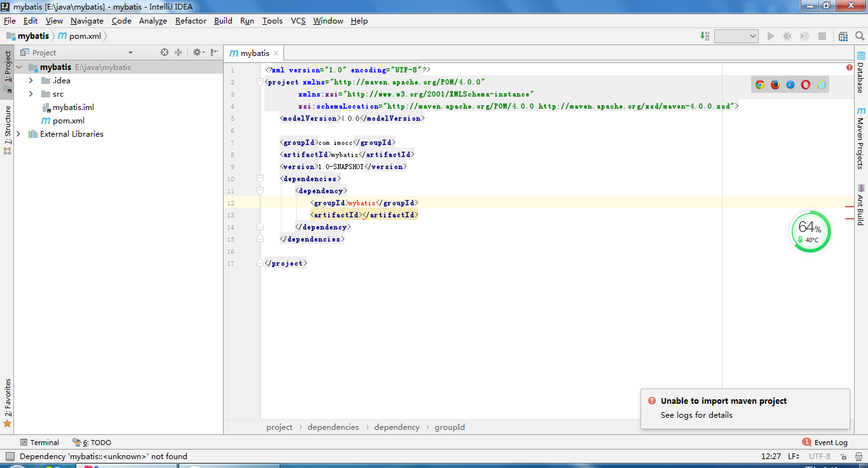Viewport: 868px width, 468px height.
Task: Open the 2: Structure tool window
Action: click(x=8, y=130)
